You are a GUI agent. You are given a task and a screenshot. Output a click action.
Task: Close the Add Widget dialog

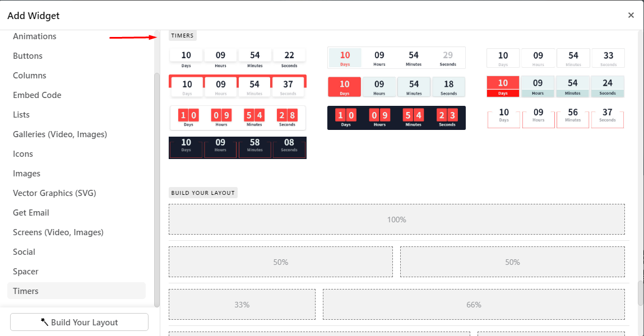[631, 15]
